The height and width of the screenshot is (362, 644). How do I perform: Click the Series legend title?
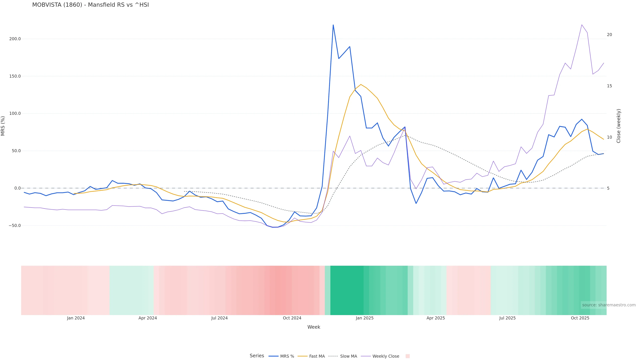[257, 356]
